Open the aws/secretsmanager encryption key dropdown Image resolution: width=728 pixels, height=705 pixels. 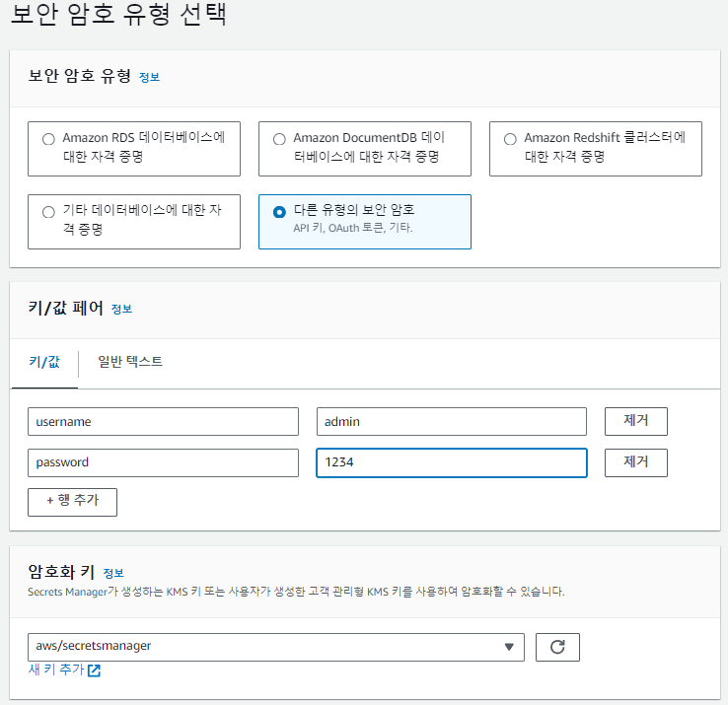point(276,647)
